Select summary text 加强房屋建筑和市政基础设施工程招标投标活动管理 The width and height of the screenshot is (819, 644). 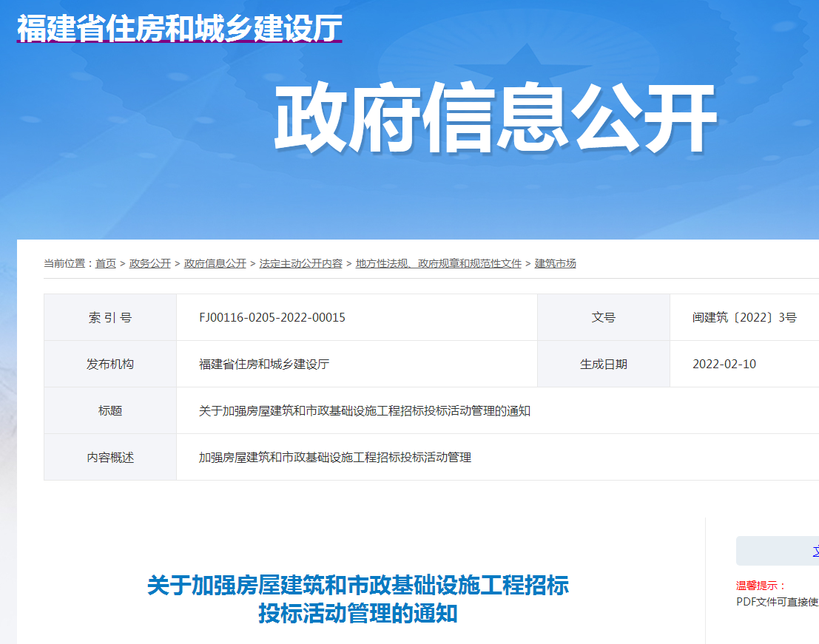coord(335,458)
